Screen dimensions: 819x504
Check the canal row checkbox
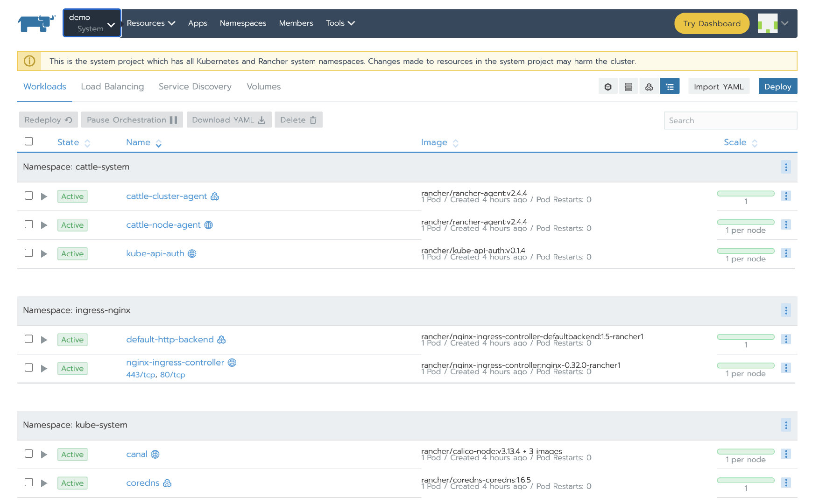point(29,454)
